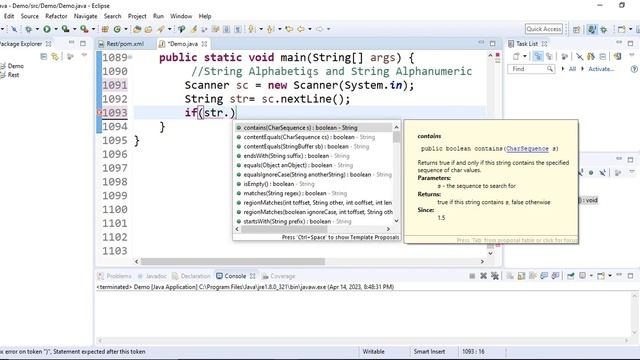Select the Coverage tab
Screen dimensions: 640x360
point(278,276)
